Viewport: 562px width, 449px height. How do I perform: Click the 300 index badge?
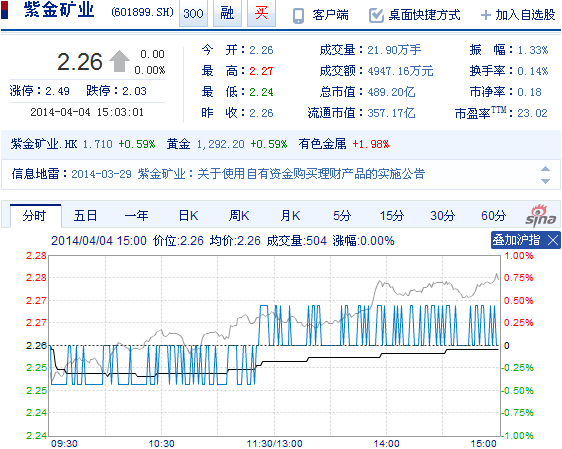click(x=193, y=13)
